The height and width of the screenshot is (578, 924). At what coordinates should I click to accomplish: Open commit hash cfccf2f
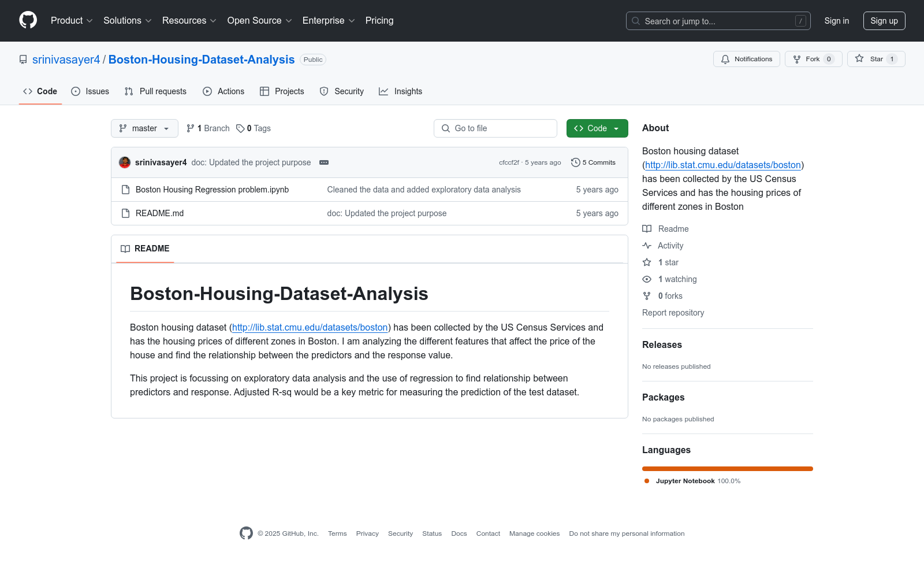pyautogui.click(x=509, y=162)
